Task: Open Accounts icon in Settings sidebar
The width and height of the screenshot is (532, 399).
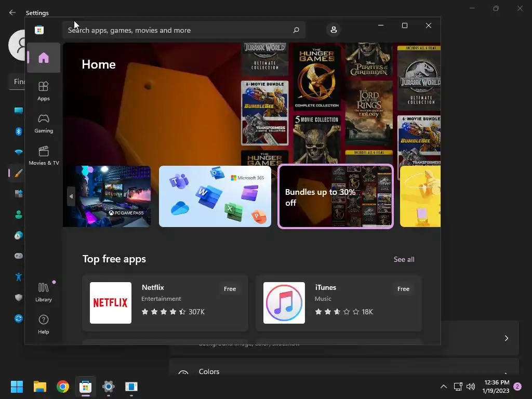Action: tap(19, 215)
